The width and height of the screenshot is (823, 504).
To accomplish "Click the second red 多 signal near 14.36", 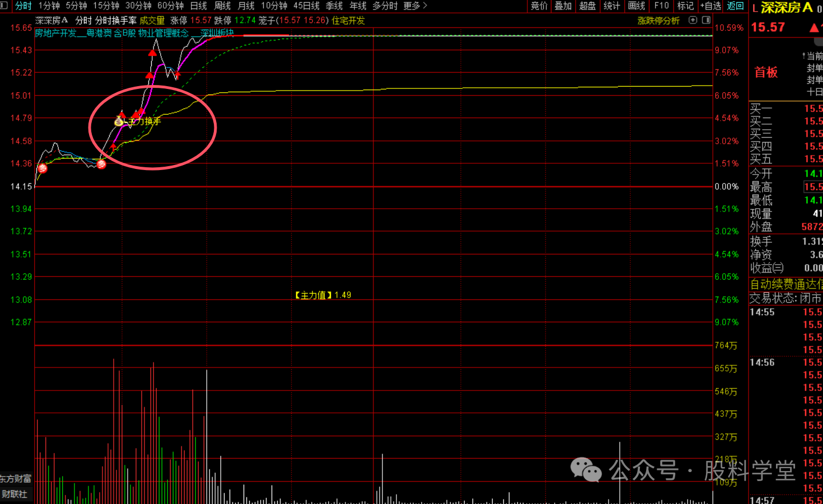I will coord(101,164).
